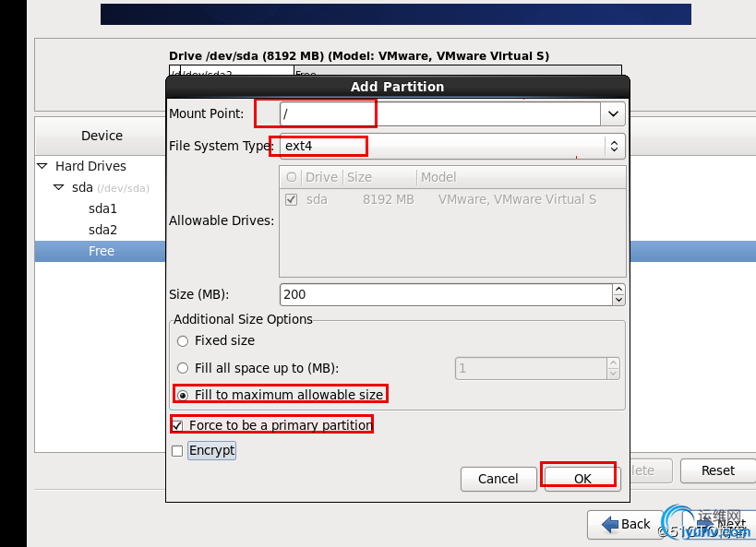Click the fill-up-to MB value field
The width and height of the screenshot is (756, 547).
coord(531,369)
